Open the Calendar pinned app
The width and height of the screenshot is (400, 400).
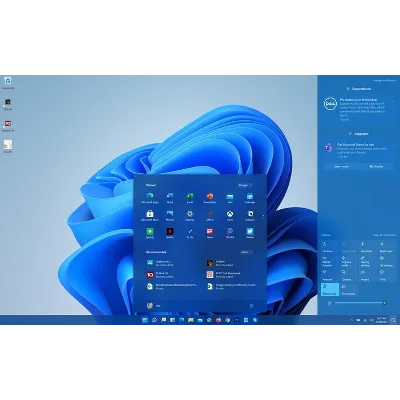click(250, 198)
